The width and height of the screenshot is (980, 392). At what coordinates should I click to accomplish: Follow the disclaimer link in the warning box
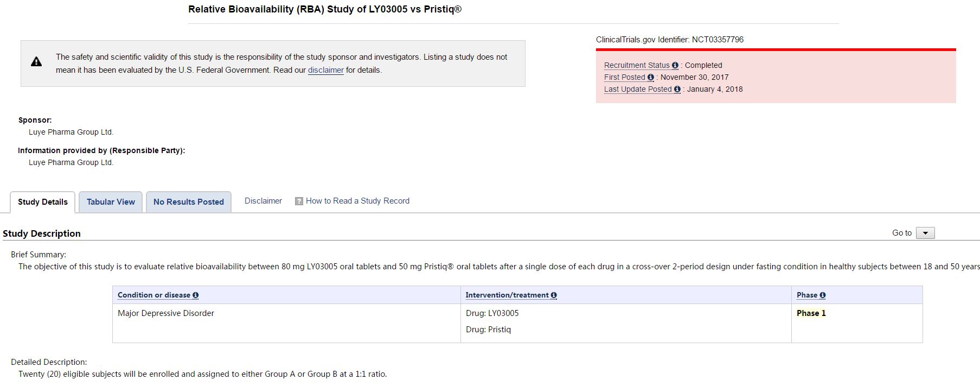coord(326,70)
